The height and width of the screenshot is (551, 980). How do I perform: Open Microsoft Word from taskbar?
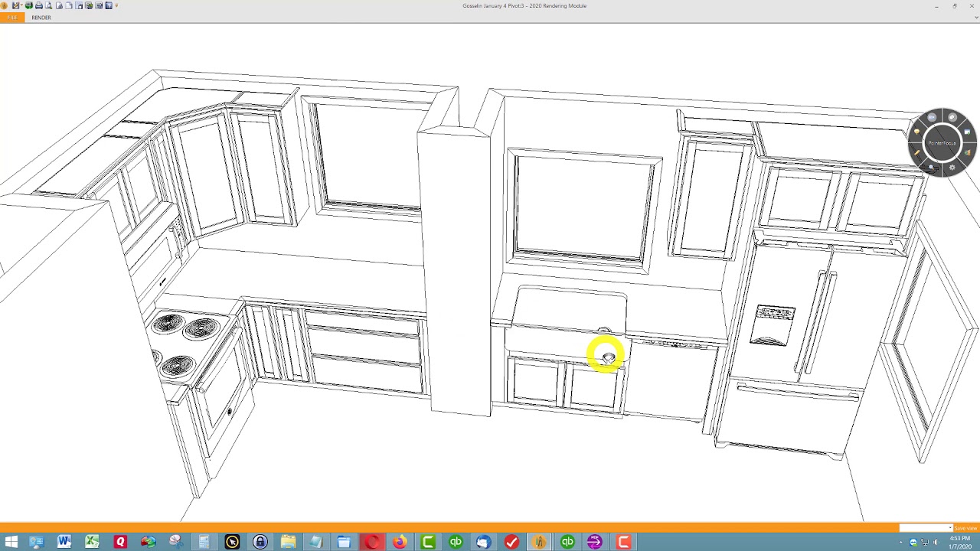pos(64,542)
